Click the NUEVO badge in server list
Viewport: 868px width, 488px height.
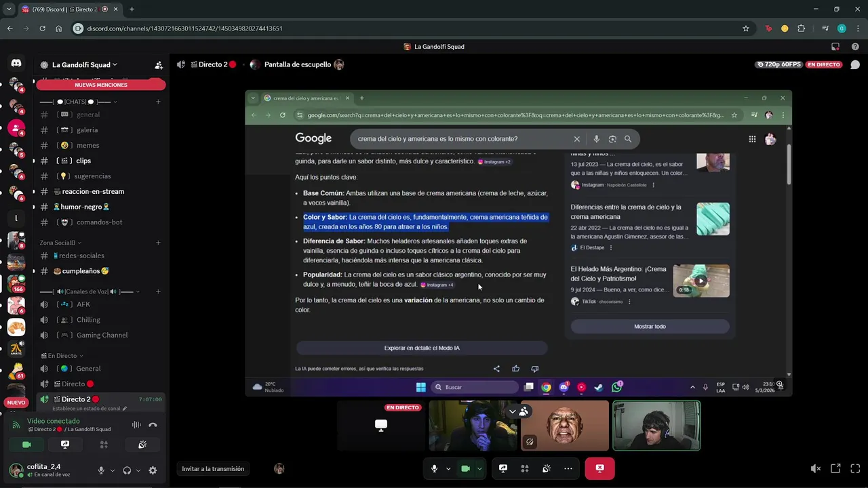coord(16,403)
